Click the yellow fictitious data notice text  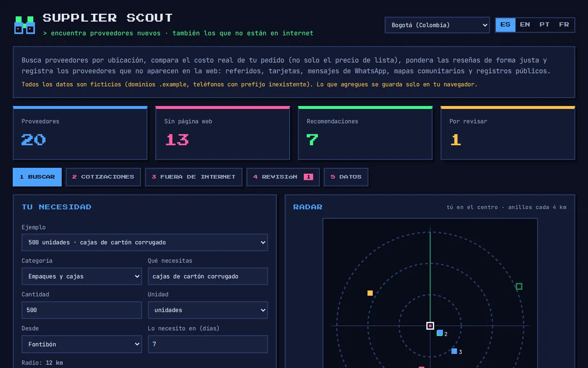pos(249,84)
